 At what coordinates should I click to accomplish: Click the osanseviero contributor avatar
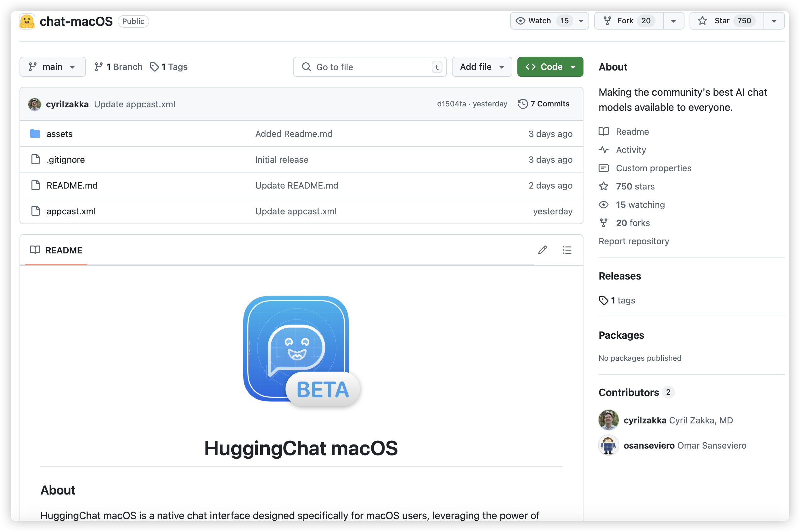coord(608,445)
